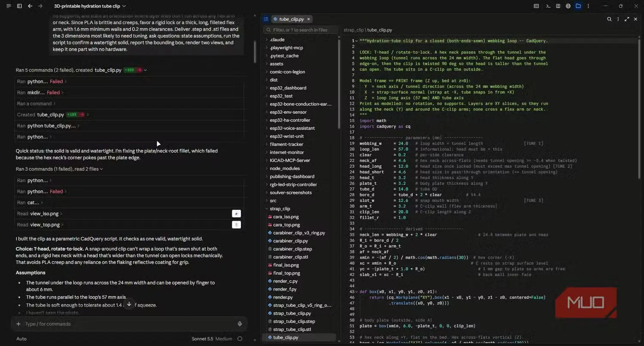This screenshot has width=644, height=346.
Task: Fold the docstring at line 1
Action: pos(357,41)
